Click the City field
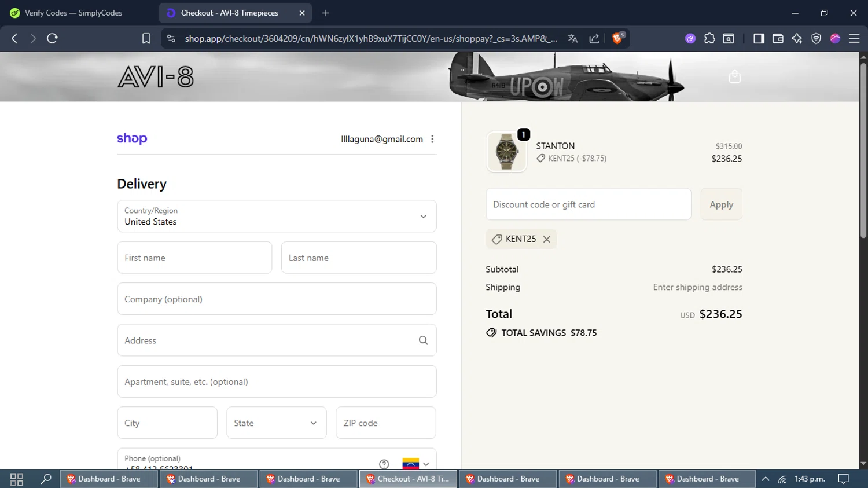868x488 pixels. tap(167, 423)
